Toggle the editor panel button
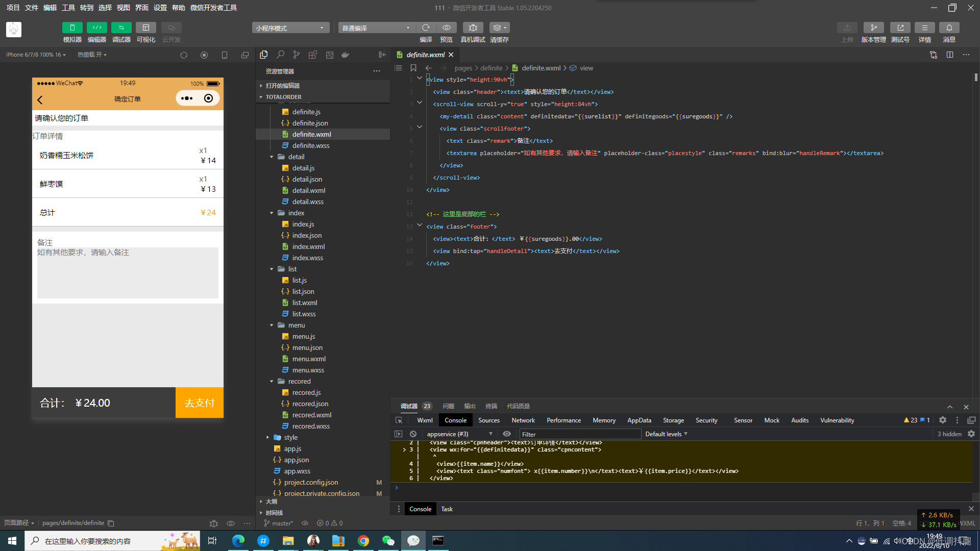The width and height of the screenshot is (980, 551). pos(96,28)
